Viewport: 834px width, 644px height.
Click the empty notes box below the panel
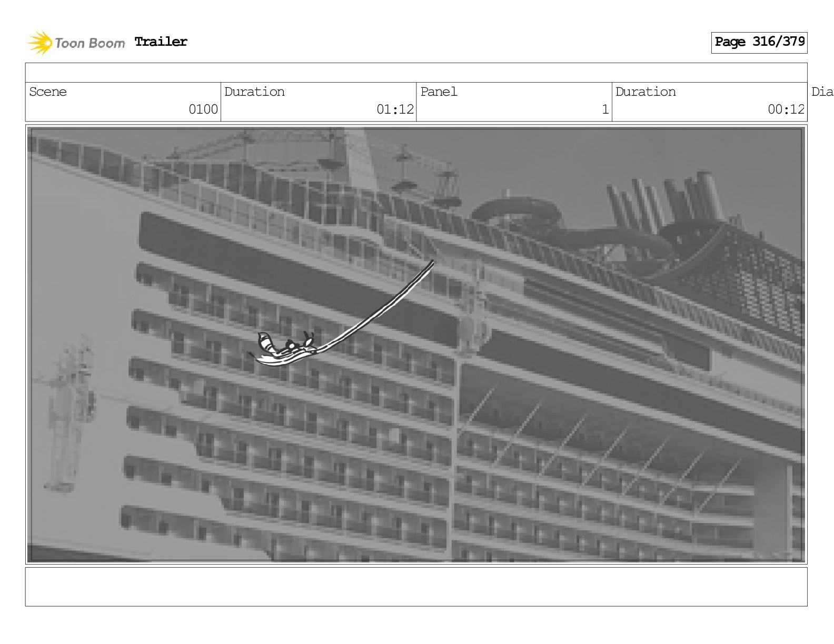click(x=416, y=587)
